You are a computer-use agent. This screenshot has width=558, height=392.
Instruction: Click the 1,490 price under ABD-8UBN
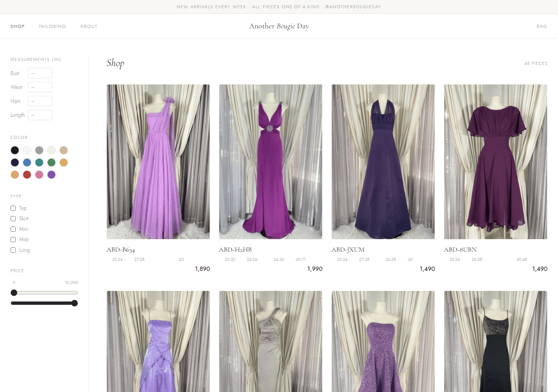coord(540,269)
